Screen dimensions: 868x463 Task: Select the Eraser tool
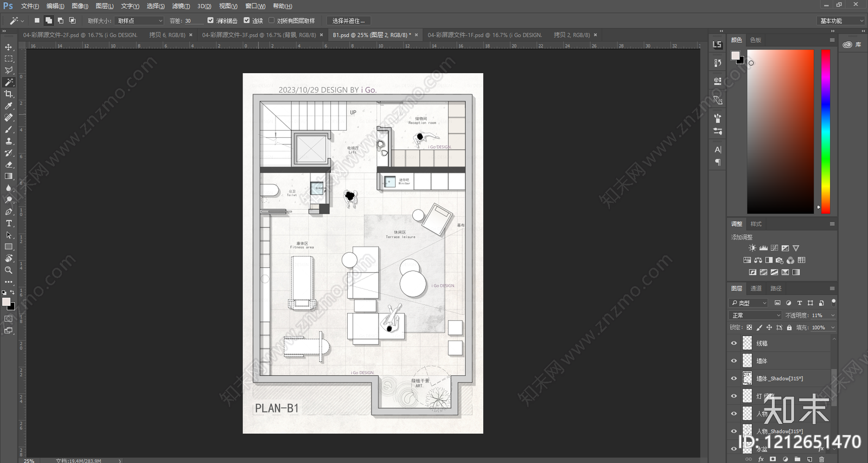(x=9, y=165)
